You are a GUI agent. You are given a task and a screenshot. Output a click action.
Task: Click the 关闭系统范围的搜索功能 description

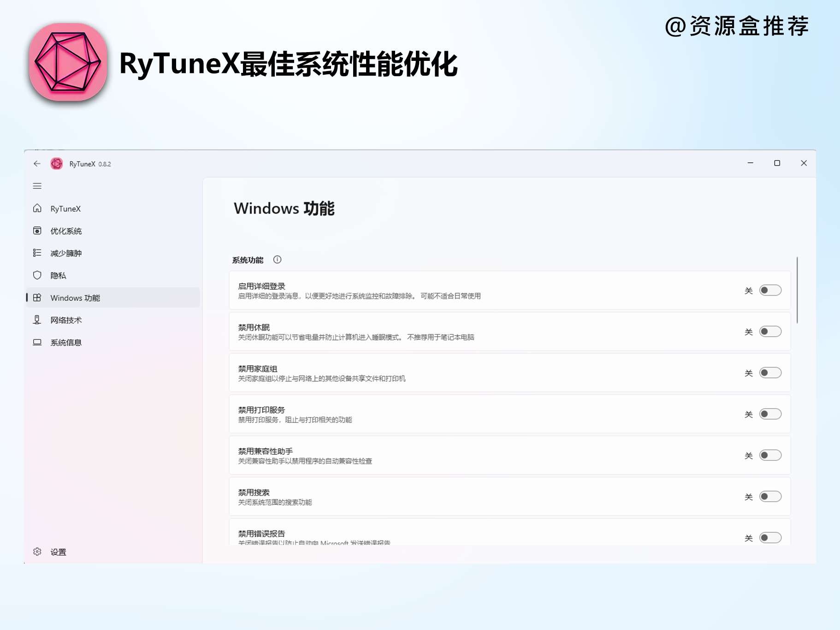(275, 502)
